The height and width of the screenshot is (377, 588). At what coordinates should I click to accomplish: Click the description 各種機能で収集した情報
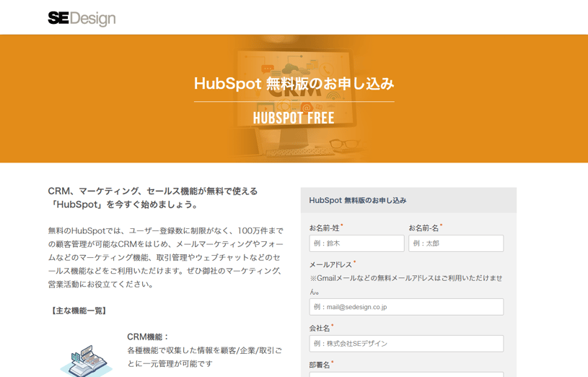click(204, 357)
